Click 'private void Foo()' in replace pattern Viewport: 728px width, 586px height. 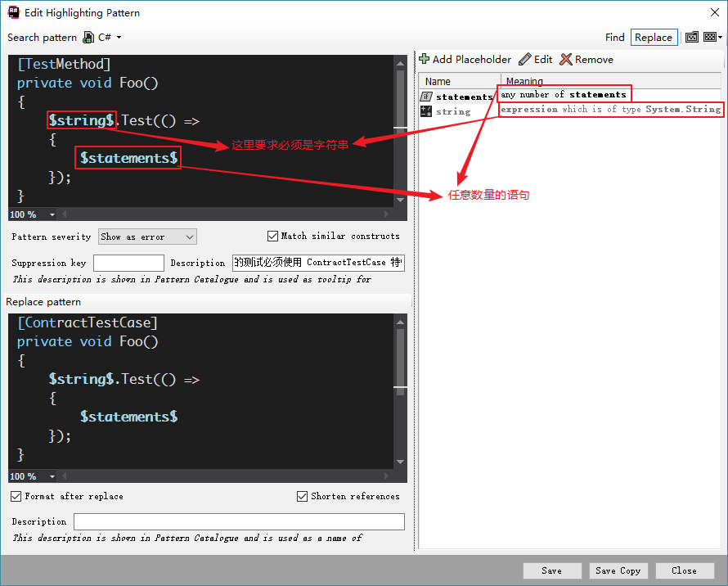tap(88, 341)
